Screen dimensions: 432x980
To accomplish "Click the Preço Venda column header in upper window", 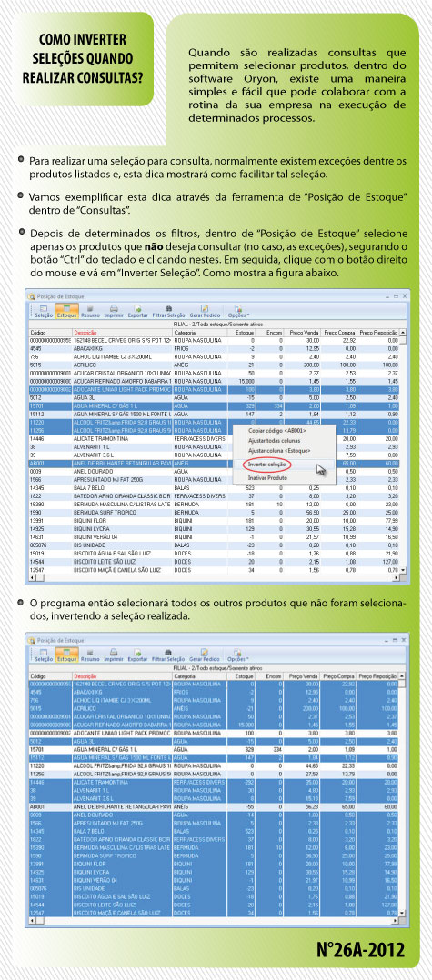I will tap(304, 333).
